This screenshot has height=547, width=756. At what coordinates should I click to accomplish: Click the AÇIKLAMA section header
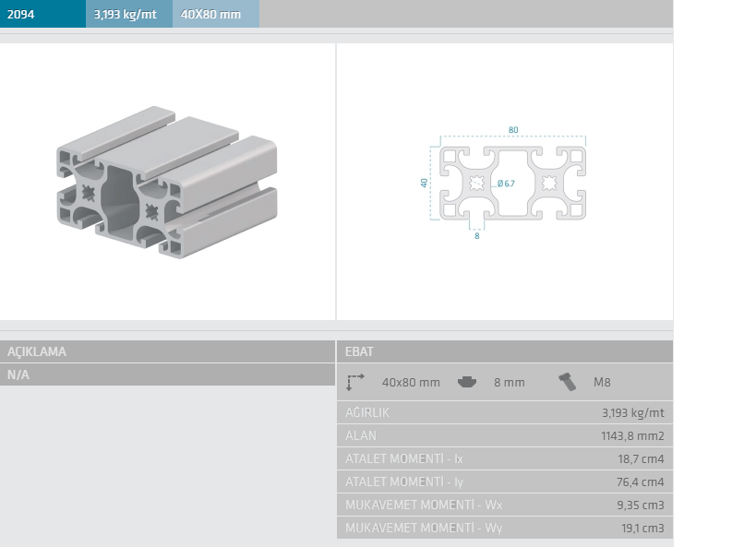[x=37, y=351]
